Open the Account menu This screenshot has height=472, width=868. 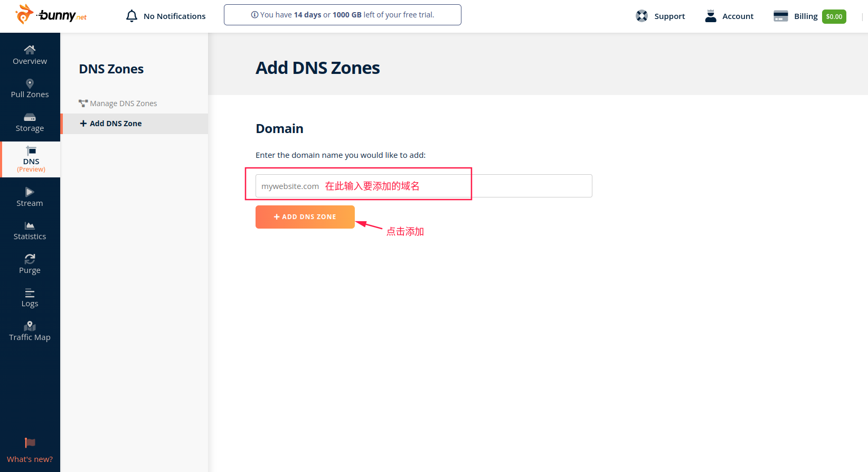click(729, 16)
